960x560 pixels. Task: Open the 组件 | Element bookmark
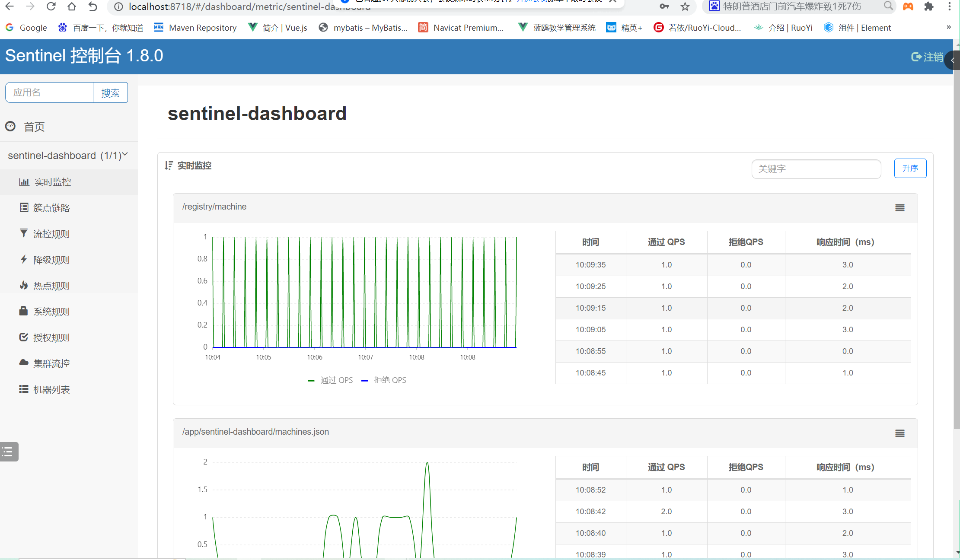[x=858, y=28]
